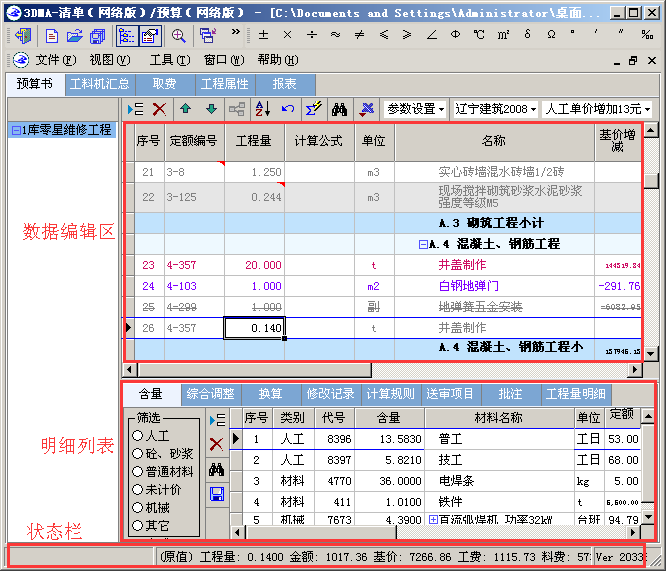Click the insert row icon above table

(135, 109)
